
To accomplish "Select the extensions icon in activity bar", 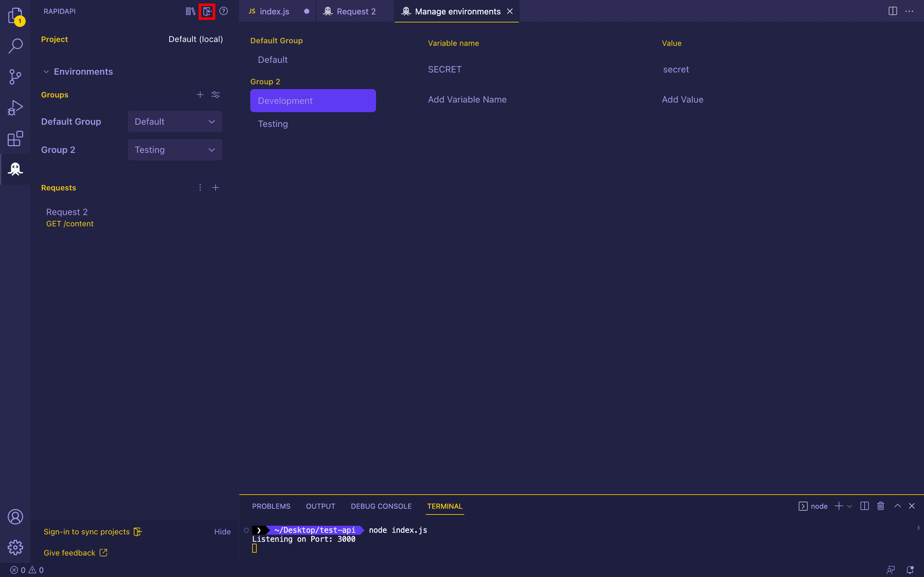I will tap(15, 138).
